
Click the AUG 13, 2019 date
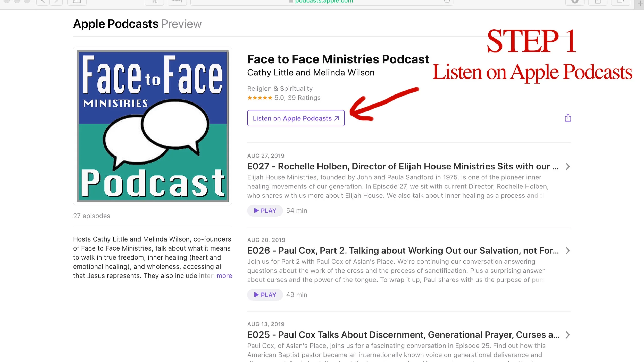(x=266, y=324)
